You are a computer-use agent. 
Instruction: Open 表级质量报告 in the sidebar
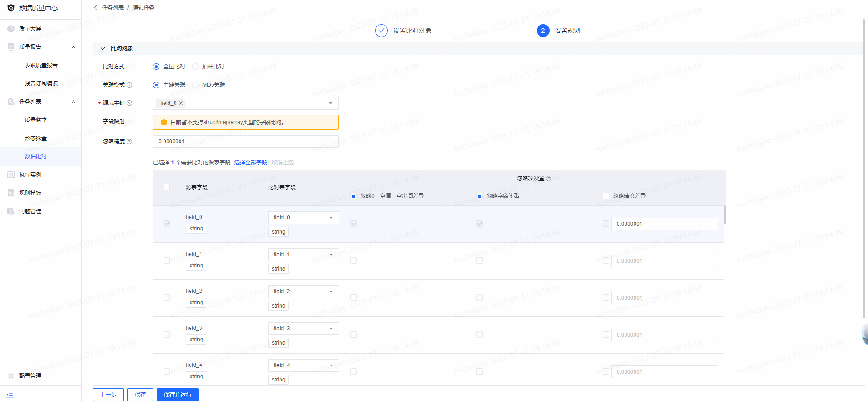[x=41, y=65]
